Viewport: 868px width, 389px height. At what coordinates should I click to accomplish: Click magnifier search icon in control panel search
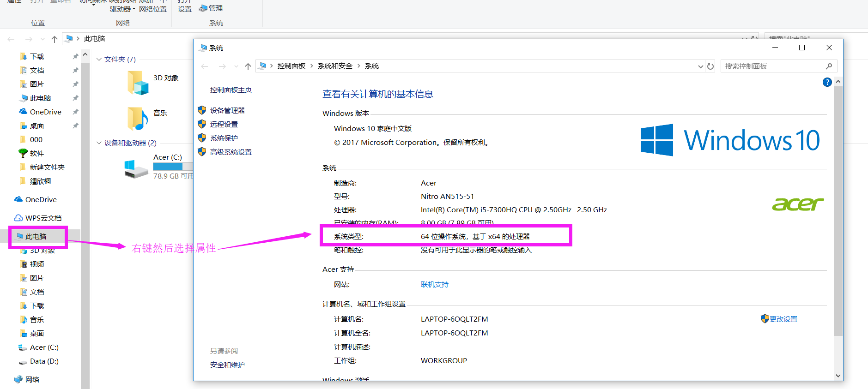829,66
